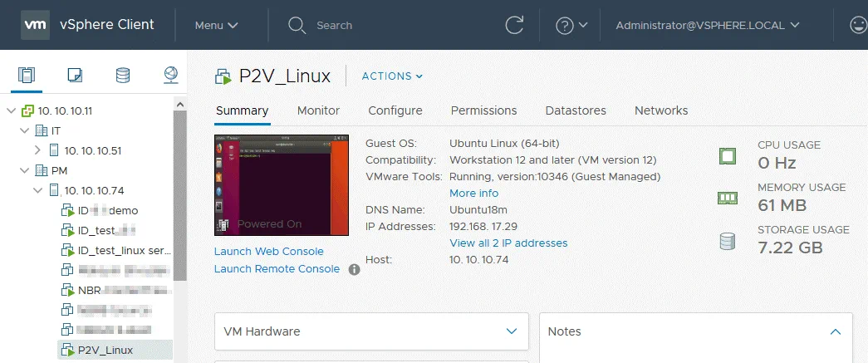The image size is (868, 363).
Task: Open the Menu dropdown in header
Action: 216,25
